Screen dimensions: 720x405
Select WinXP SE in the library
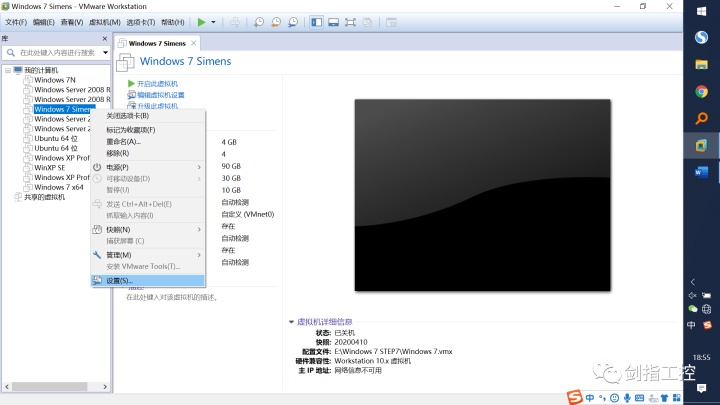coord(50,168)
